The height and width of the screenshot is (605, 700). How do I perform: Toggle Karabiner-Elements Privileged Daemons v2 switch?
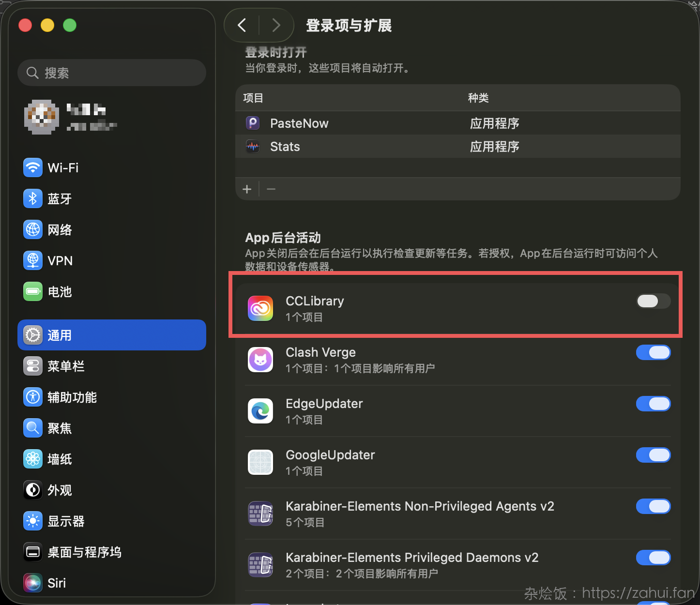click(x=653, y=558)
